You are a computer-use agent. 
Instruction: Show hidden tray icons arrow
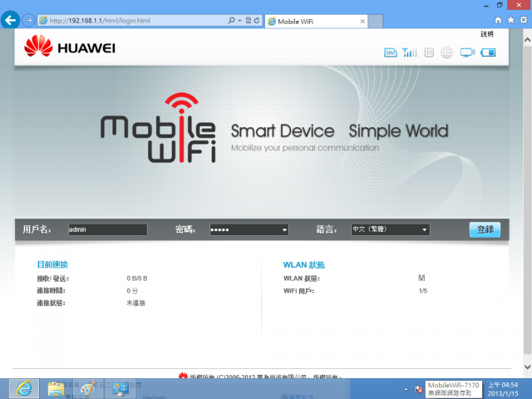click(x=406, y=389)
